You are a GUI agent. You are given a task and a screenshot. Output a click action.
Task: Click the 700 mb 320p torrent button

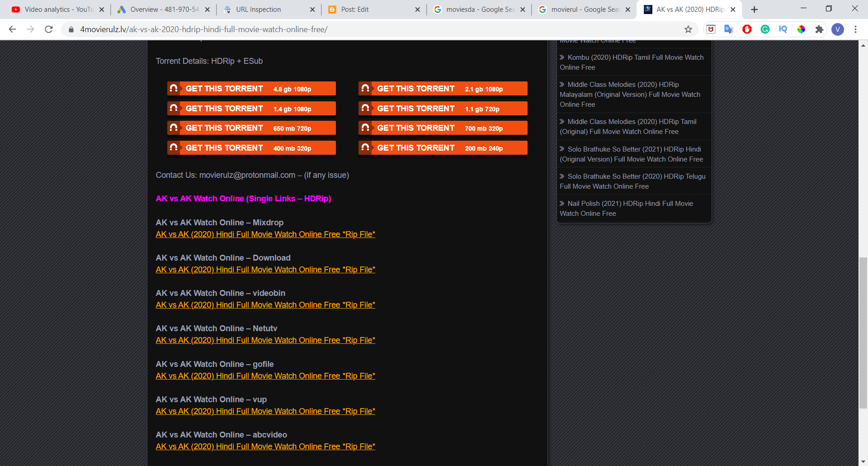click(443, 128)
